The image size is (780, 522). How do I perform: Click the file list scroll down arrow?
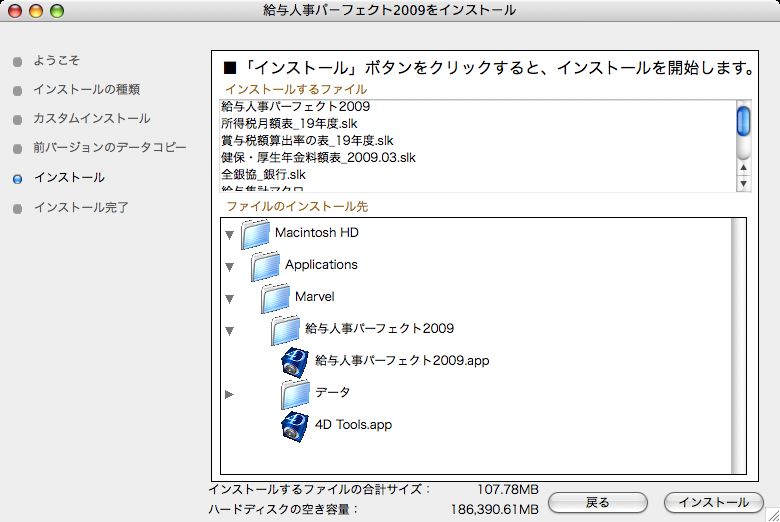point(743,184)
